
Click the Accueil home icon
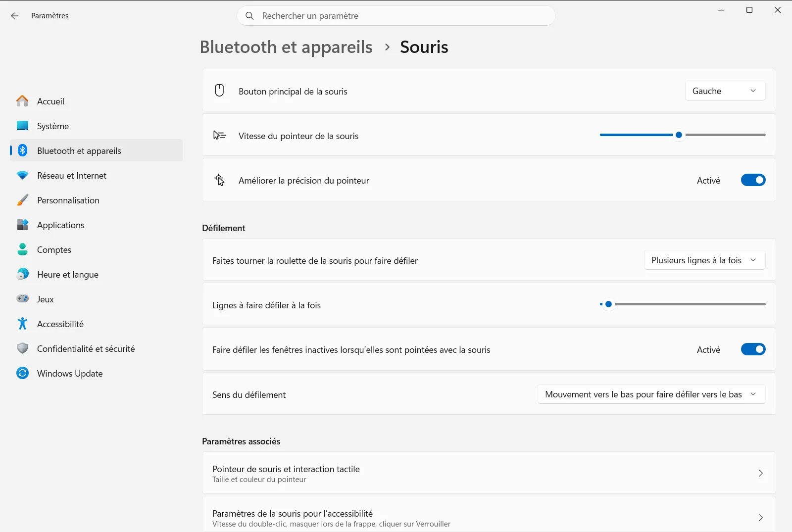point(22,101)
